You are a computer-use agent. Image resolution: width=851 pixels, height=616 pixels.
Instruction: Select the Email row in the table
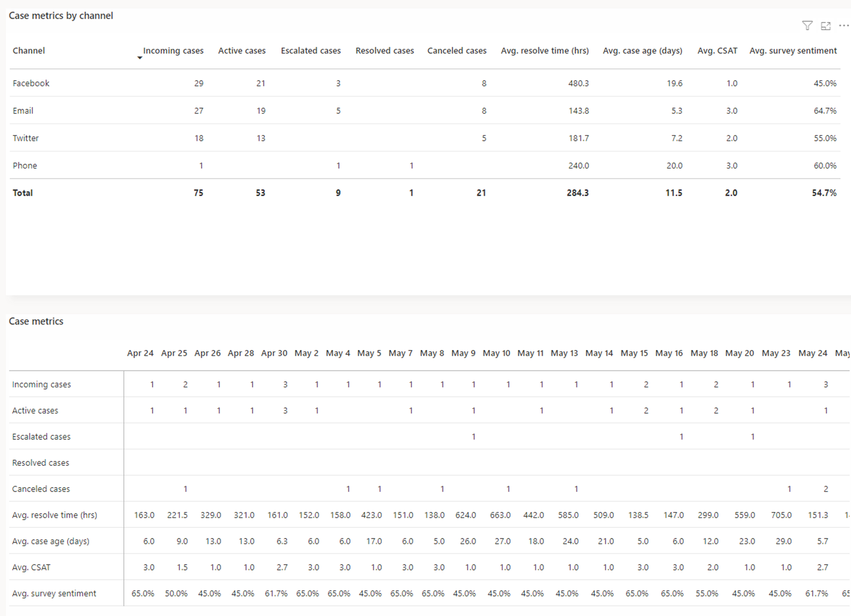(x=23, y=111)
